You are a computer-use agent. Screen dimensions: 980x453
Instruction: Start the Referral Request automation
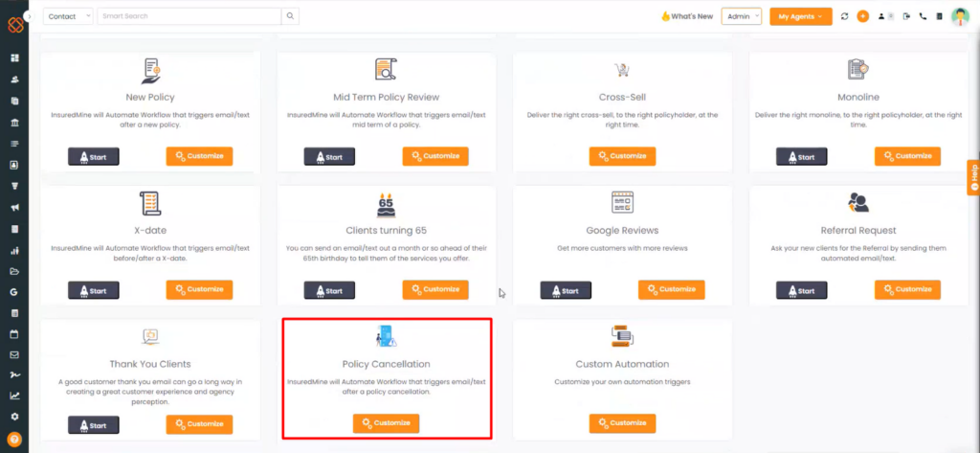[x=801, y=290]
